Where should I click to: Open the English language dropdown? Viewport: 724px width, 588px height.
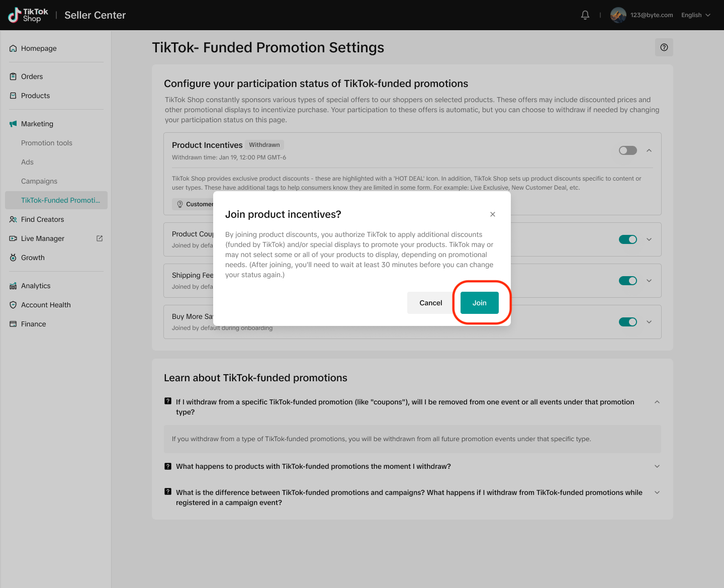click(696, 15)
